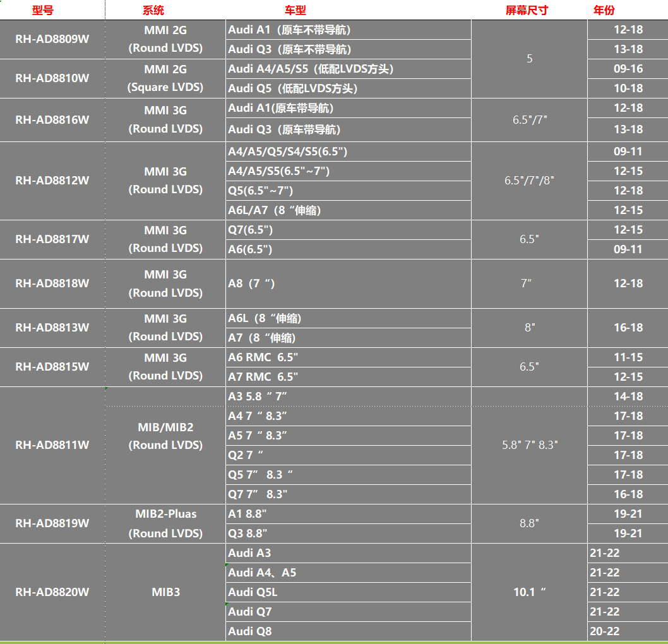The height and width of the screenshot is (644, 668).
Task: Select the Audi A4、A5 cell
Action: coord(349,573)
